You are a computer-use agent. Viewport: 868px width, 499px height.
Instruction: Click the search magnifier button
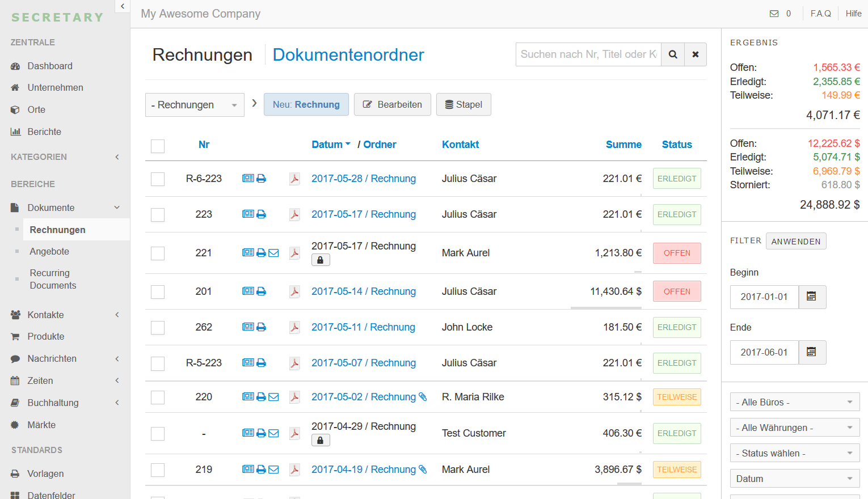coord(673,54)
